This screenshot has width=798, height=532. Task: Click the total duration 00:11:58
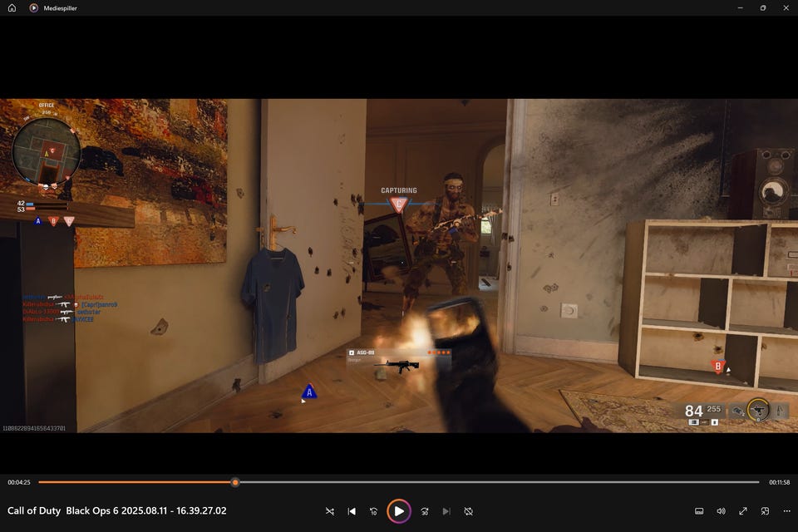[x=779, y=482]
